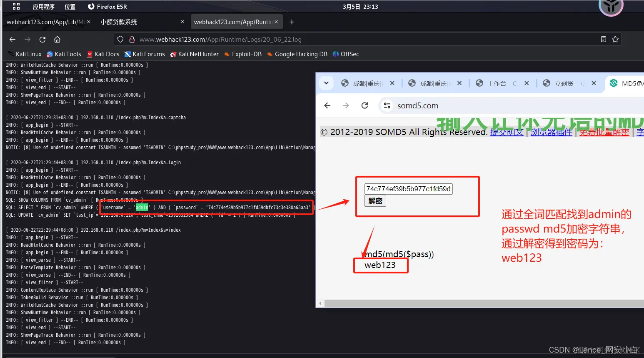The width and height of the screenshot is (644, 358).
Task: Click site info icon beside somd5.com
Action: [387, 105]
